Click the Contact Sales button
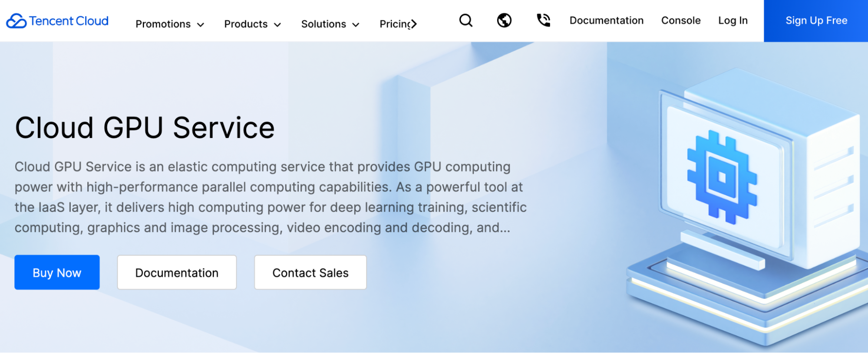The image size is (868, 353). [x=310, y=272]
